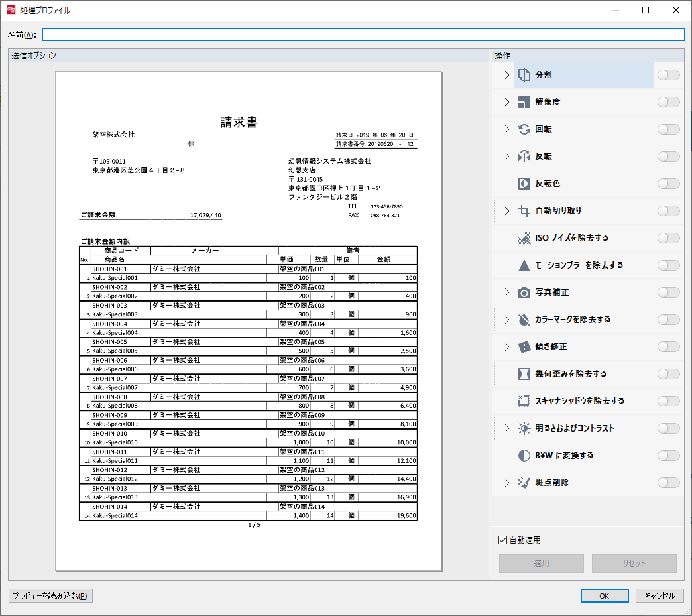Click the 分割 (split) icon
This screenshot has width=692, height=616.
(x=524, y=75)
